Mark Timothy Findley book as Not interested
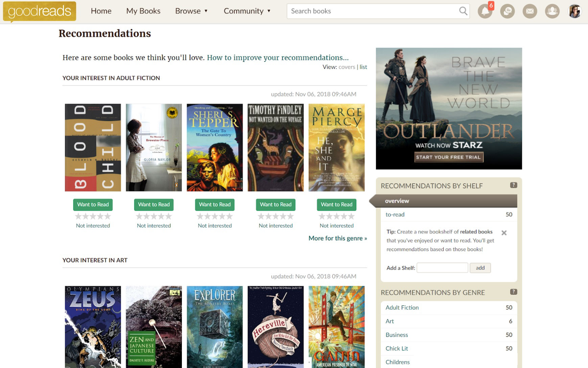Image resolution: width=588 pixels, height=368 pixels. click(x=276, y=226)
